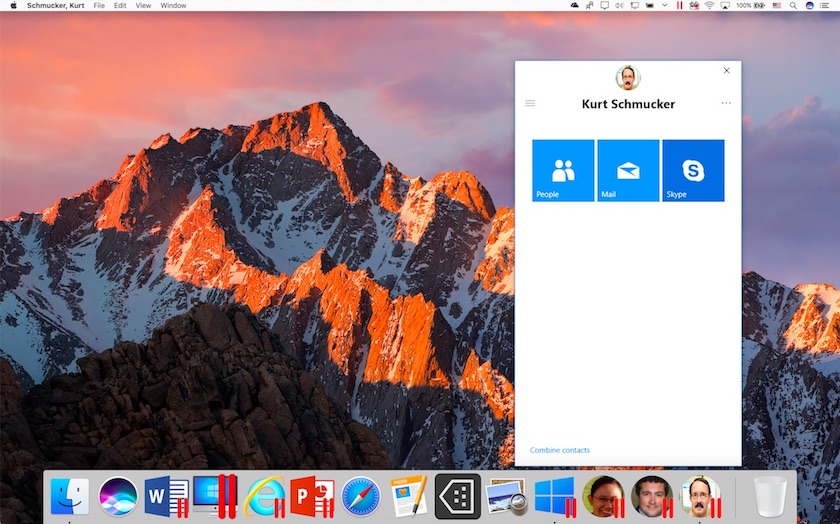Open PowerPoint from the Dock
The image size is (840, 524).
point(312,497)
